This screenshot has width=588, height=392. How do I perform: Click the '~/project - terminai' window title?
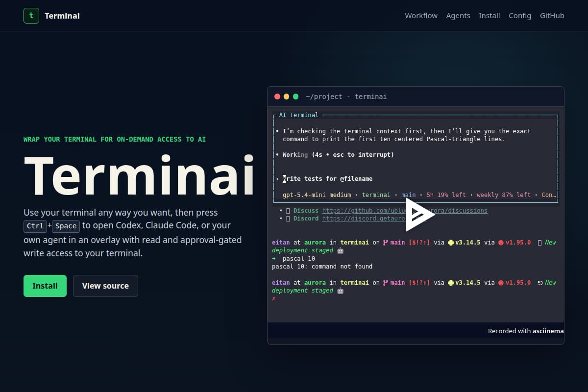(x=346, y=97)
